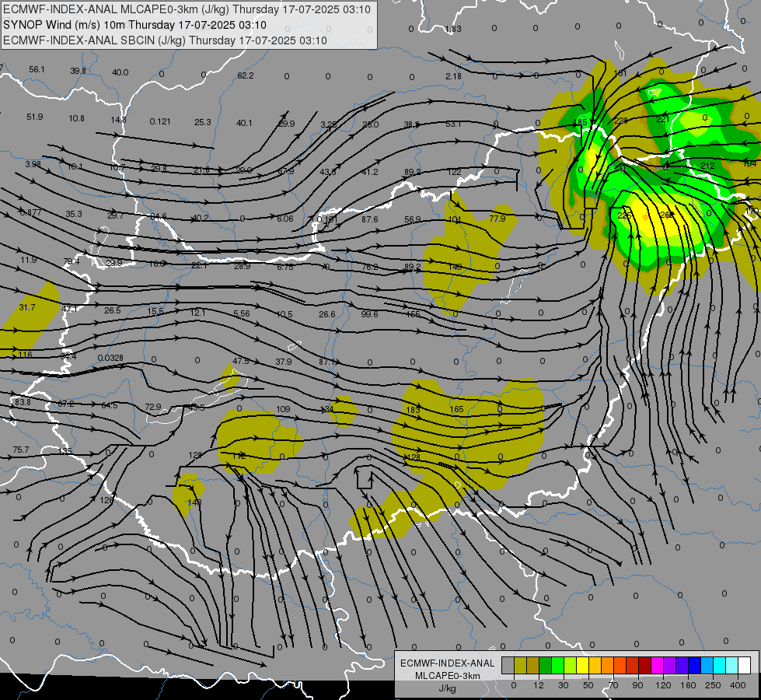This screenshot has width=761, height=700.
Task: Click the lime yellow-green legend swatch
Action: click(571, 666)
